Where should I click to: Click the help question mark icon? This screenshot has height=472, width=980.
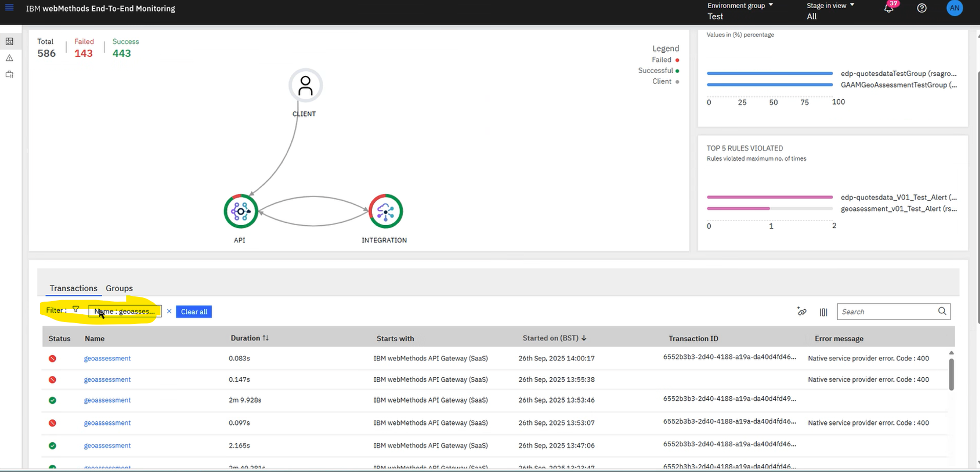(x=922, y=8)
